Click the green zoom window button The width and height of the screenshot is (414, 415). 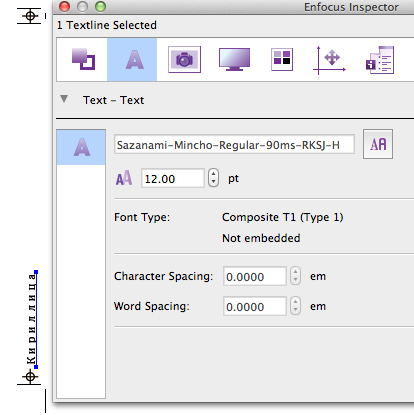tap(100, 6)
